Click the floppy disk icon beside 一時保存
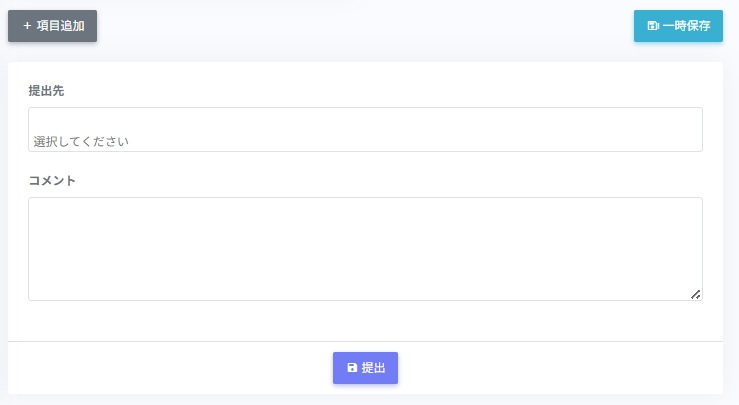The image size is (739, 405). pyautogui.click(x=653, y=26)
